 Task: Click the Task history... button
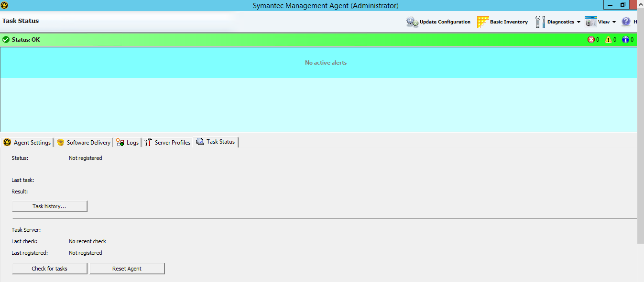point(49,206)
